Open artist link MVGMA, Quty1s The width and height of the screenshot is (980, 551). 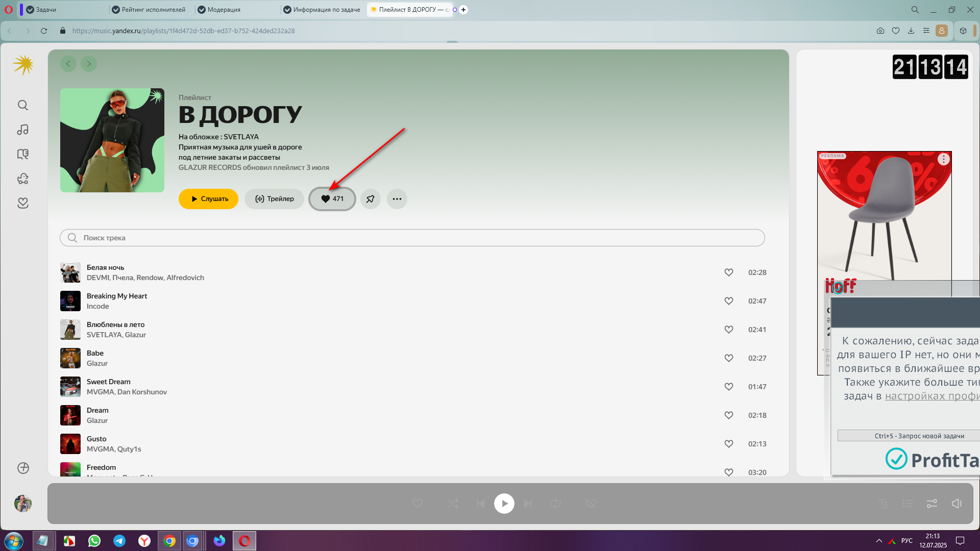114,449
